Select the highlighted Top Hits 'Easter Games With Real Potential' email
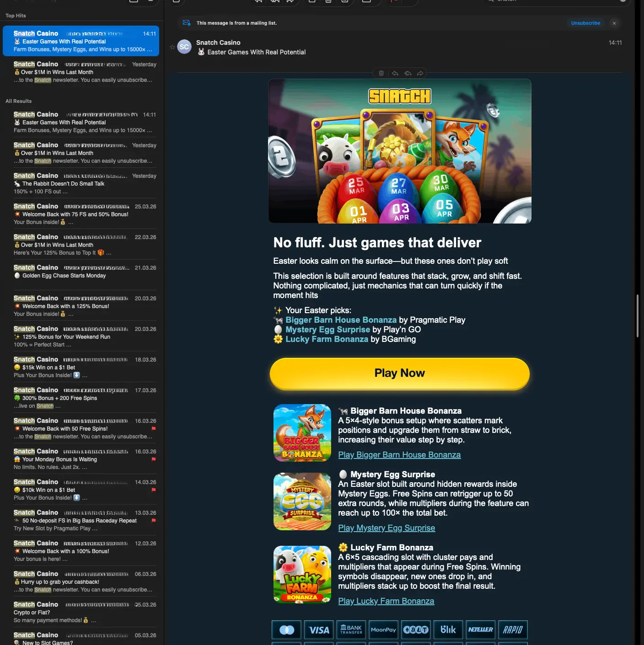Viewport: 644px width, 645px height. [81, 41]
